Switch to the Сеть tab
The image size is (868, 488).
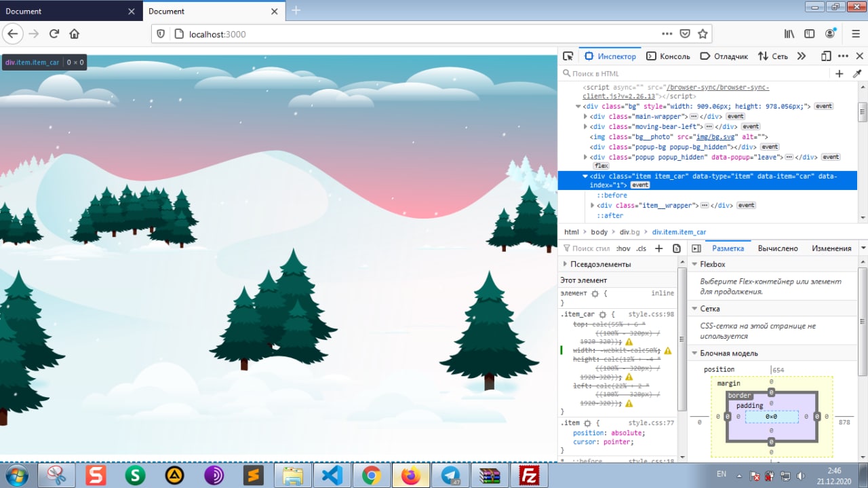[773, 56]
